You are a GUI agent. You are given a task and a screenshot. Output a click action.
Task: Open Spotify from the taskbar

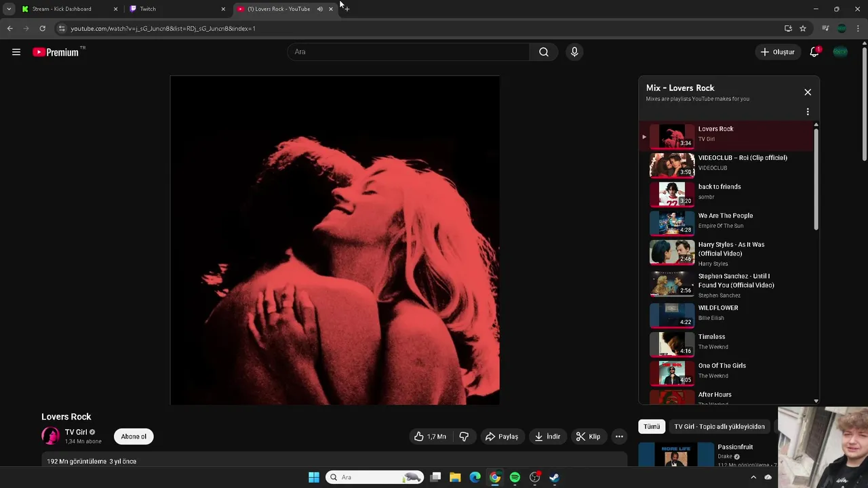[x=515, y=477]
